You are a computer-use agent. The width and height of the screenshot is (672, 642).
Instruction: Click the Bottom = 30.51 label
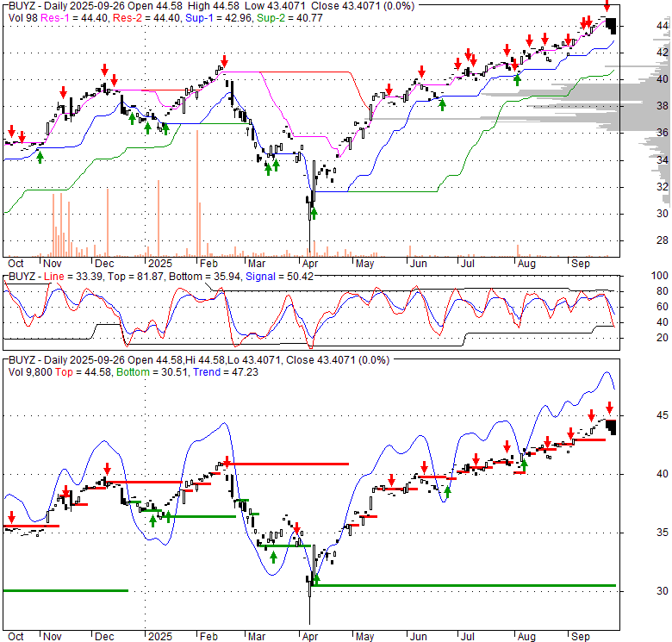tap(152, 372)
